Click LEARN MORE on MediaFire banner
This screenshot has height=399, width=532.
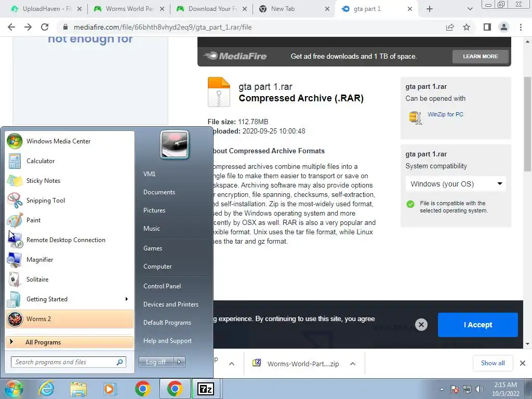point(481,56)
